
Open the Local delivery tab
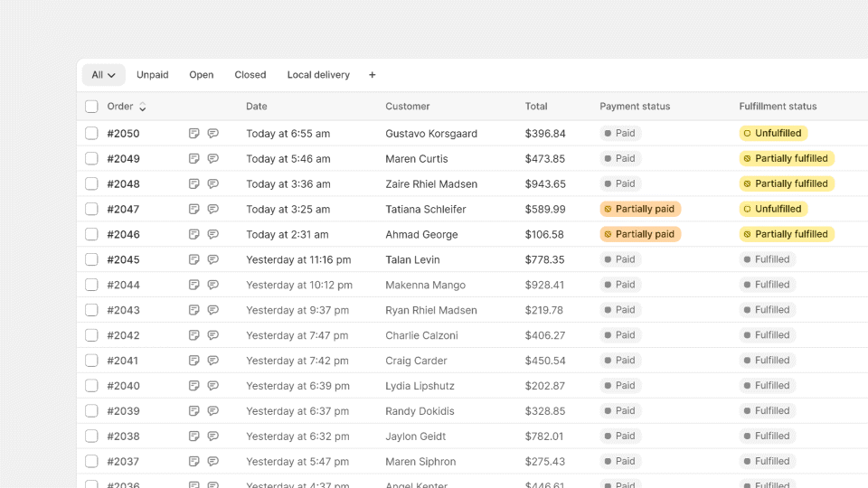(x=318, y=75)
